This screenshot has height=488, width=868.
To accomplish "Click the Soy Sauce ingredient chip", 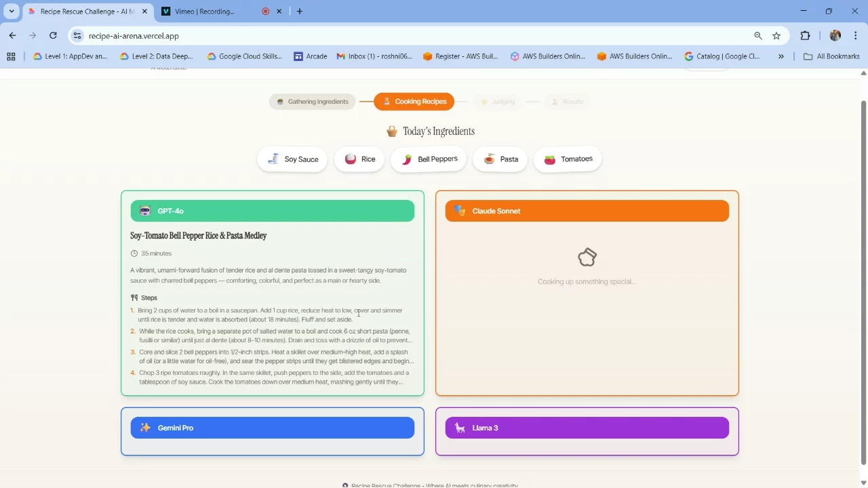I will point(292,159).
